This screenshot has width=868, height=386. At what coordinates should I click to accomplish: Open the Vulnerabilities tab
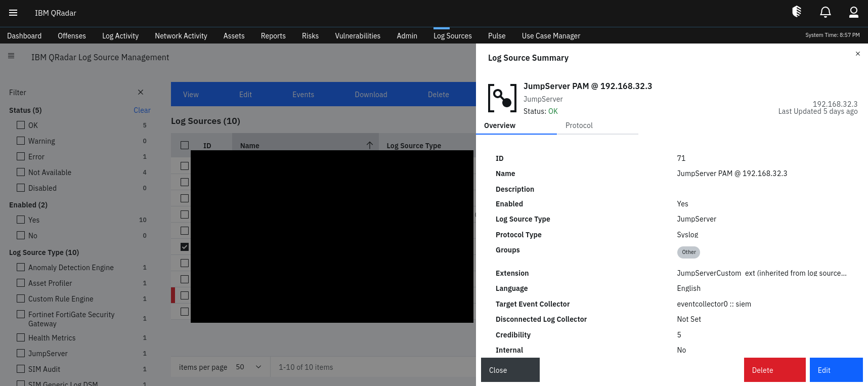coord(358,36)
